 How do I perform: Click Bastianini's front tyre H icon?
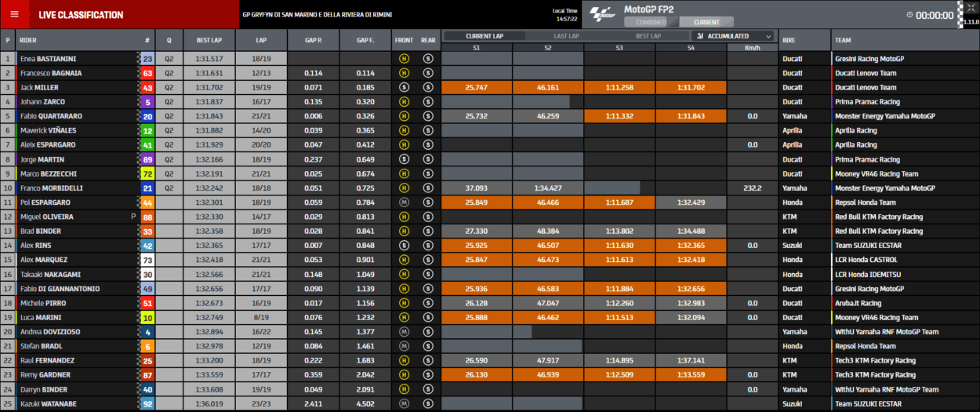405,59
